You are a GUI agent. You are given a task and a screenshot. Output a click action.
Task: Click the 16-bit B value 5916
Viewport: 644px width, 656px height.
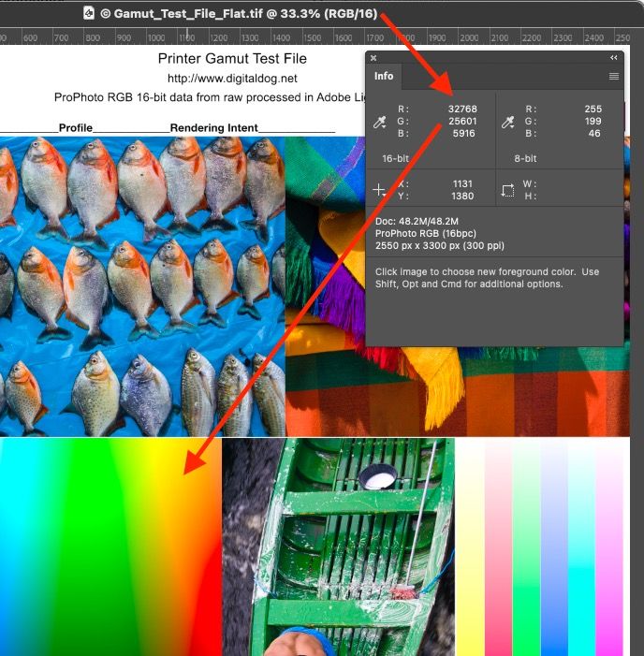click(463, 134)
